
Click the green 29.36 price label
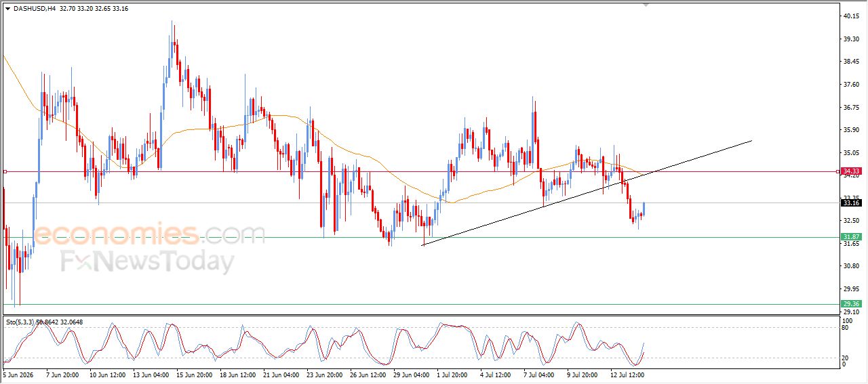851,304
